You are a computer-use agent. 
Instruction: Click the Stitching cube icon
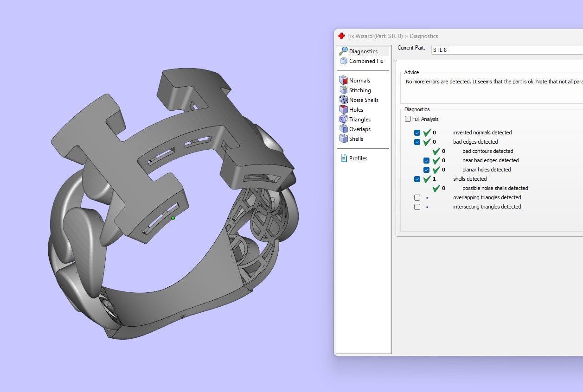coord(343,90)
